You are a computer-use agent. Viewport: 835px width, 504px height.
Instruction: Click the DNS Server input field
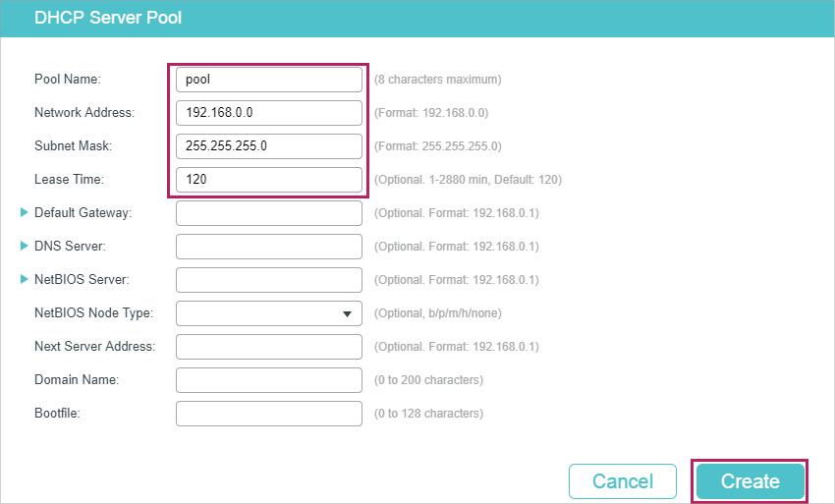point(268,247)
